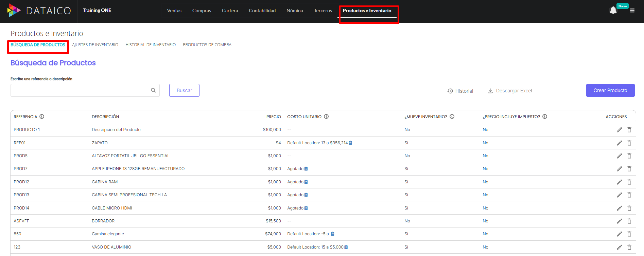Switch to AJUSTES DE INVENTARIO tab
Screen dimensions: 644x256
pos(95,45)
